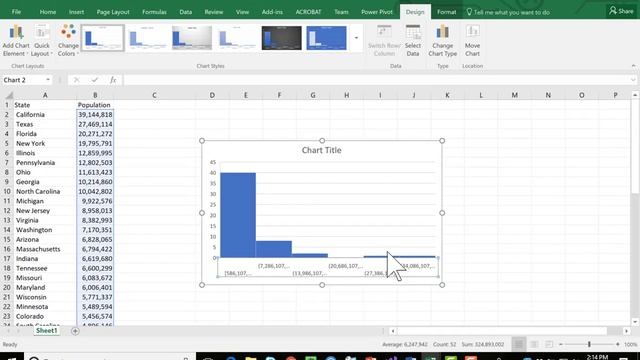Open the Change Colors palette
This screenshot has width=640, height=360.
(68, 41)
